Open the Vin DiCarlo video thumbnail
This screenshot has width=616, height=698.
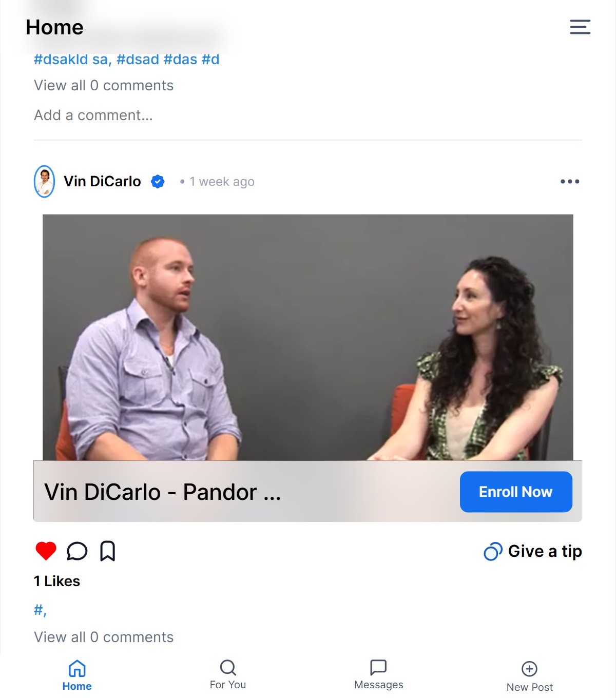(x=308, y=337)
